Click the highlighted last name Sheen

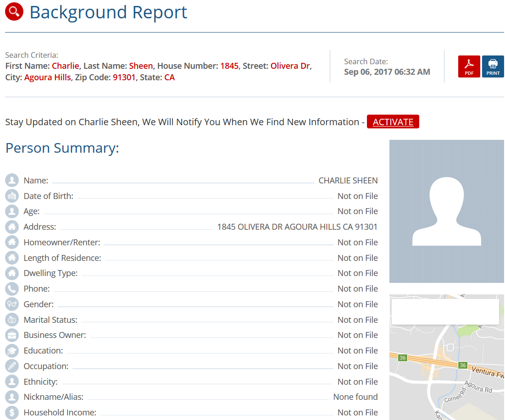pyautogui.click(x=140, y=66)
